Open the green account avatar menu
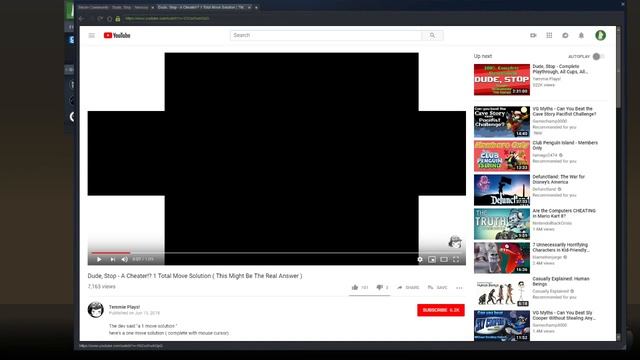This screenshot has width=640, height=360. 600,36
